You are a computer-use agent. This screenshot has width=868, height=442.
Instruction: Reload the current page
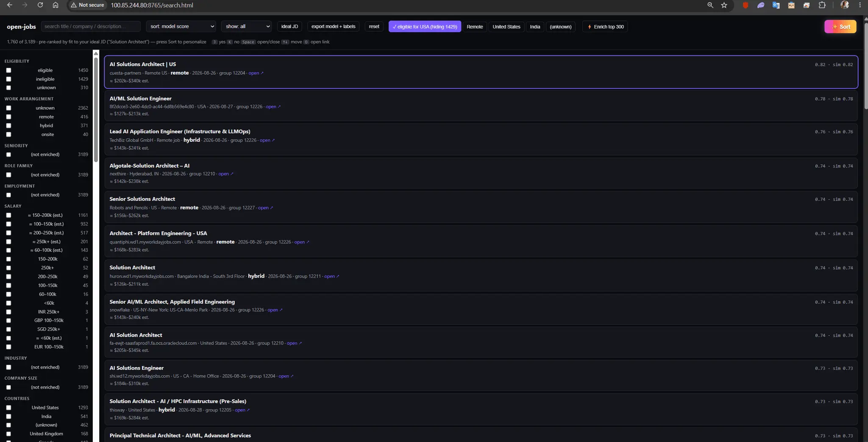click(40, 5)
